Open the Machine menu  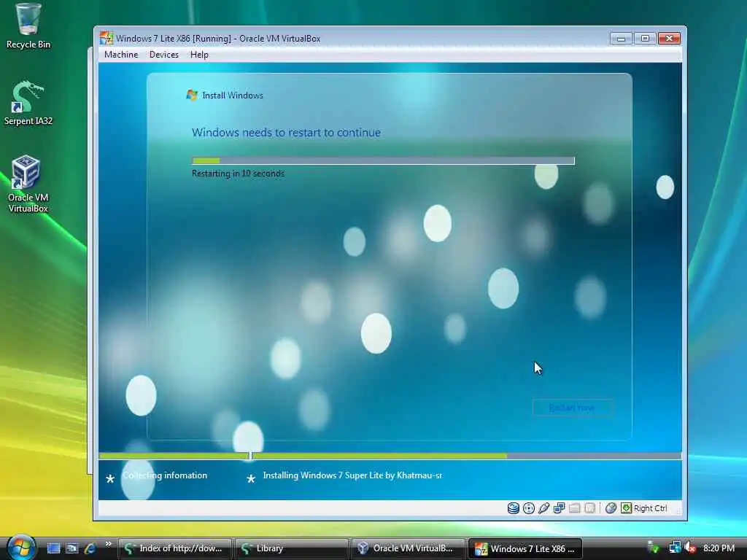121,55
